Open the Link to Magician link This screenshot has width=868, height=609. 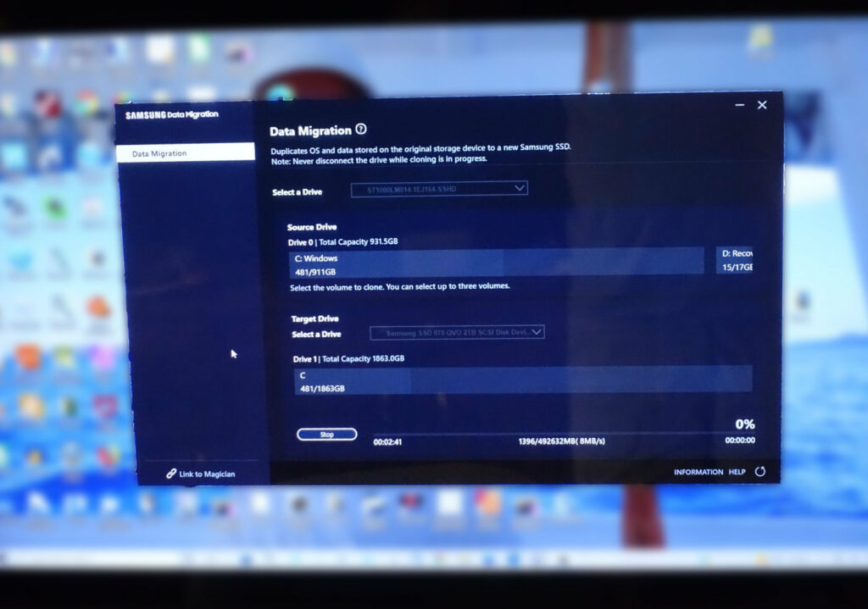tap(201, 474)
